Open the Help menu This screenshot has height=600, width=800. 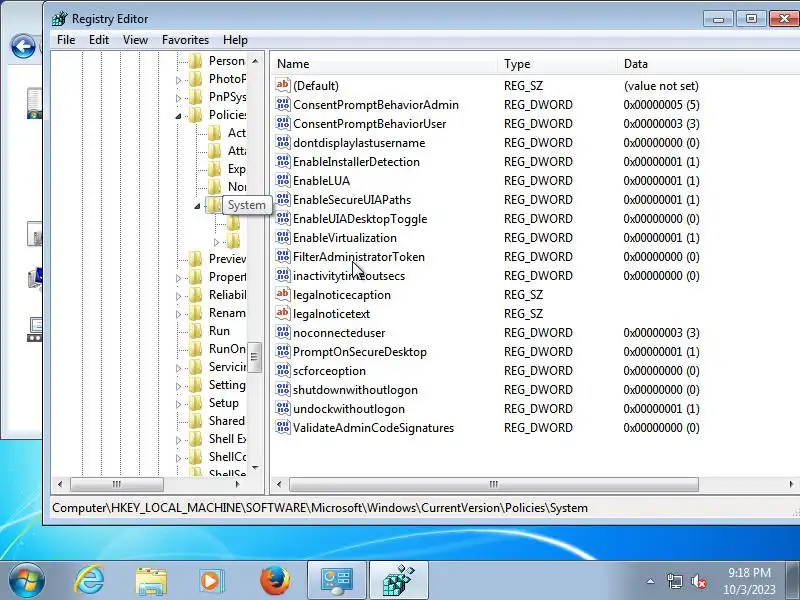pos(235,40)
